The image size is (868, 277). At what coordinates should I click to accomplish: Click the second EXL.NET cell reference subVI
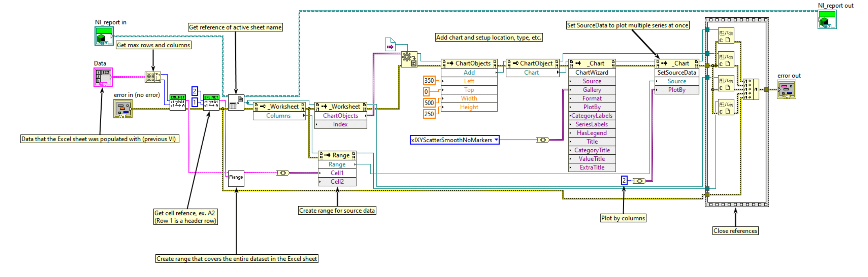tap(211, 102)
